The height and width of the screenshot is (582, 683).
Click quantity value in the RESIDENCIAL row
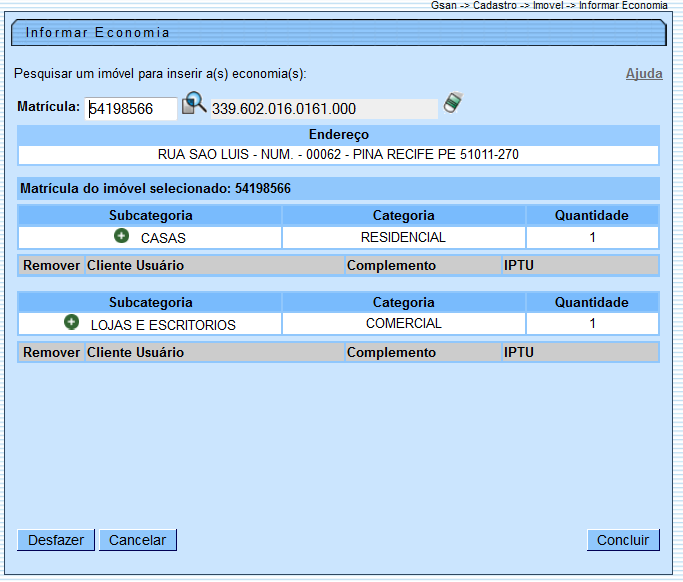tap(592, 237)
